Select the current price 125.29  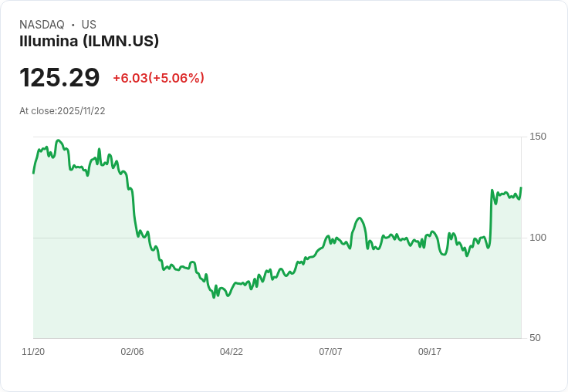(x=59, y=77)
